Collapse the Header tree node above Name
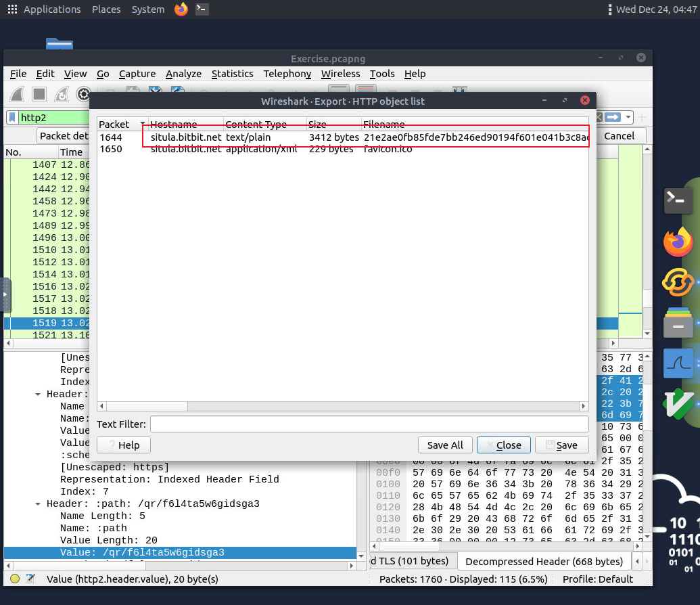This screenshot has height=605, width=700. 38,394
